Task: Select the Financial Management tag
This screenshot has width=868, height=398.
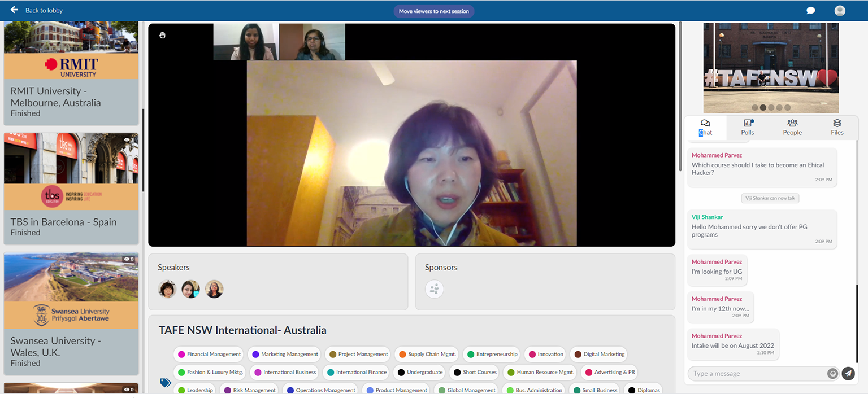Action: pos(209,355)
